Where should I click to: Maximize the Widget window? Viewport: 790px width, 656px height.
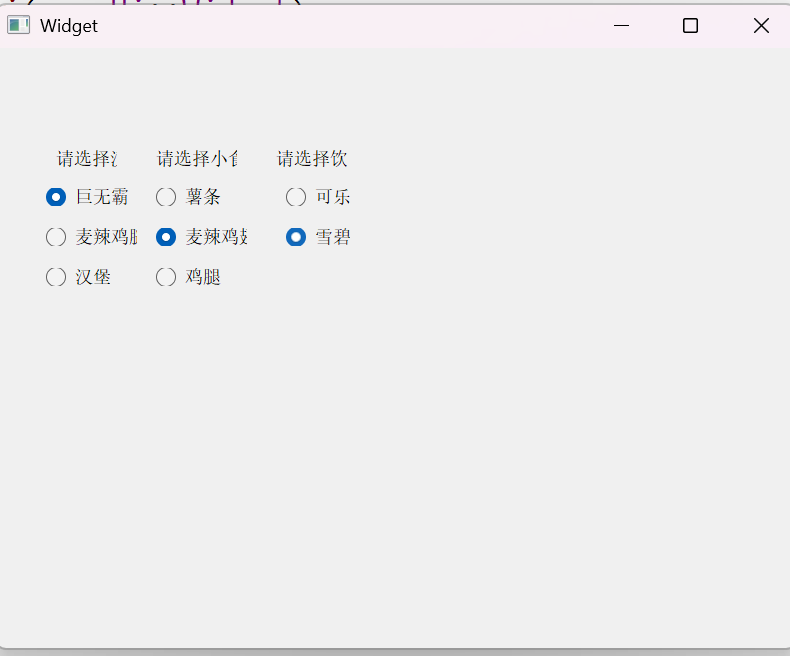click(690, 26)
